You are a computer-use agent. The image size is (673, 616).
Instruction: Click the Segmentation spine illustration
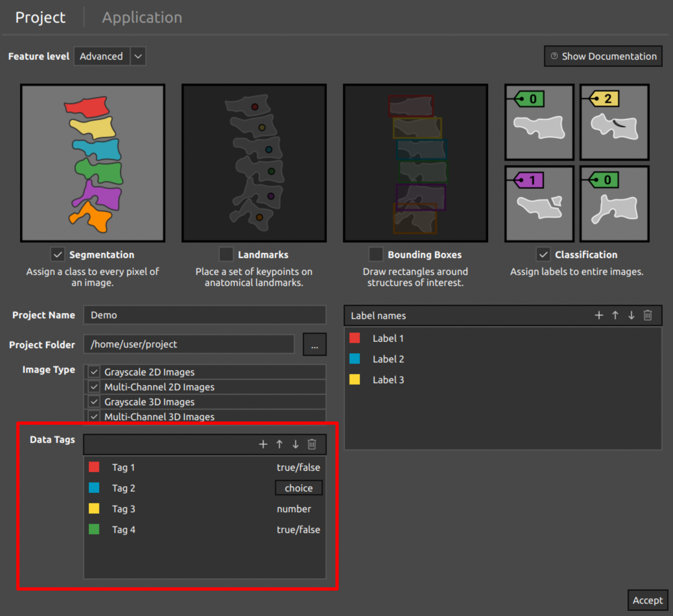pyautogui.click(x=92, y=163)
